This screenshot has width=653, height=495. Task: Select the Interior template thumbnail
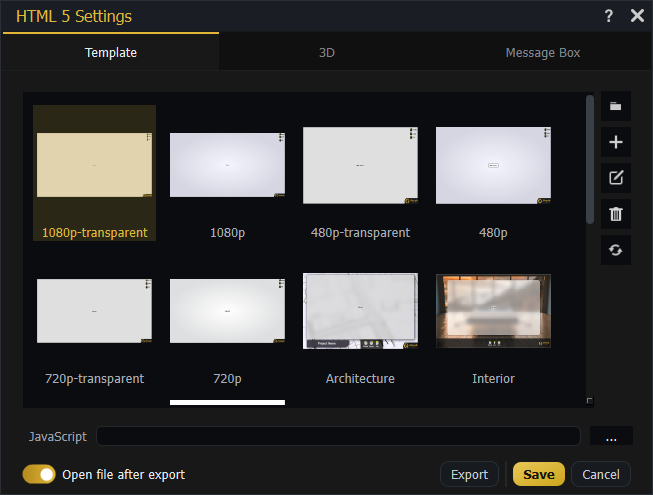(x=493, y=311)
